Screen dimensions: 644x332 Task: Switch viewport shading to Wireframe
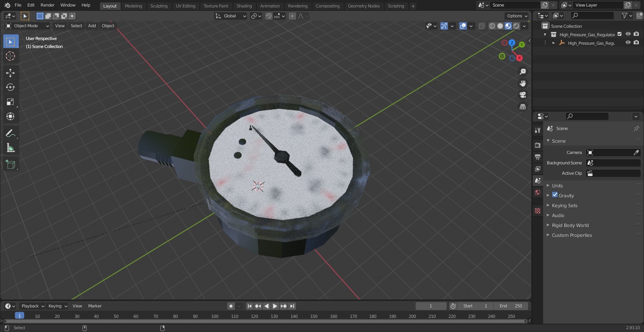[x=492, y=26]
